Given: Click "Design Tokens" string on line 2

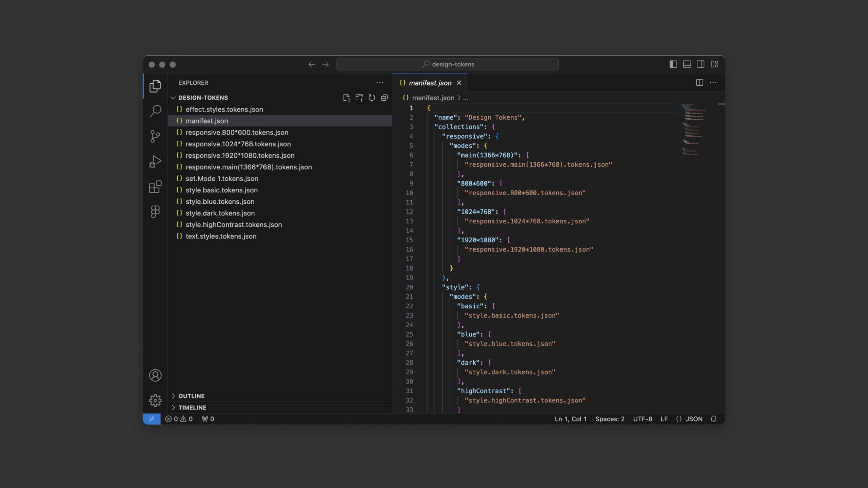Looking at the screenshot, I should click(493, 117).
